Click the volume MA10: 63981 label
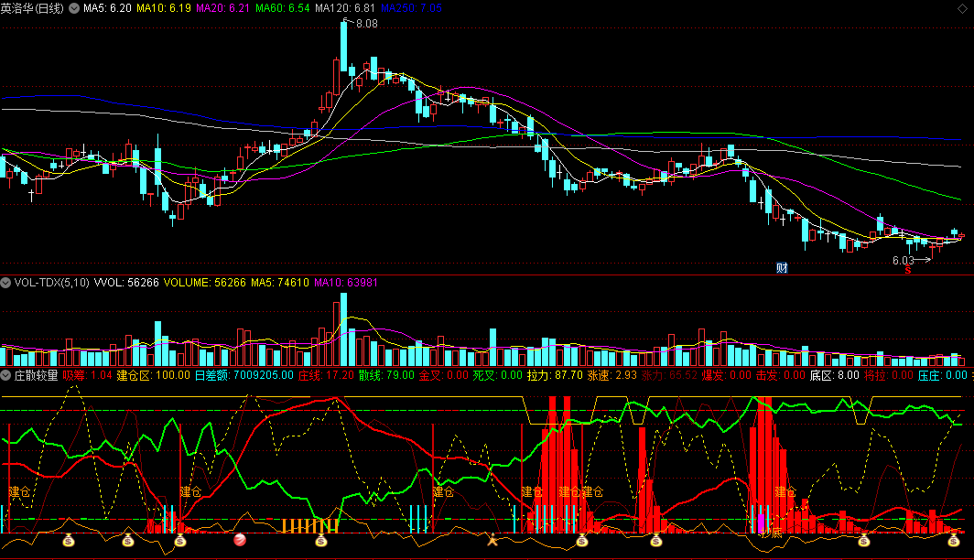The height and width of the screenshot is (560, 974). 345,283
